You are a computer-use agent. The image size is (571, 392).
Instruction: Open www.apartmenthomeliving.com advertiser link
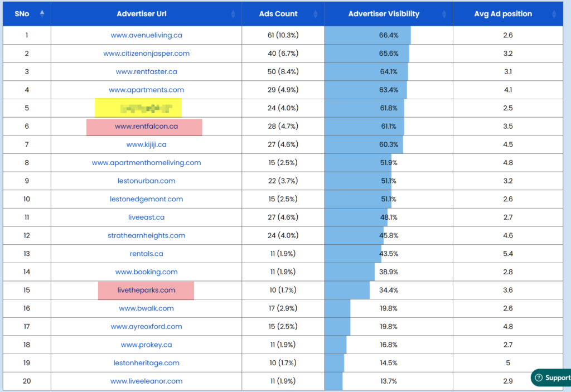point(147,163)
